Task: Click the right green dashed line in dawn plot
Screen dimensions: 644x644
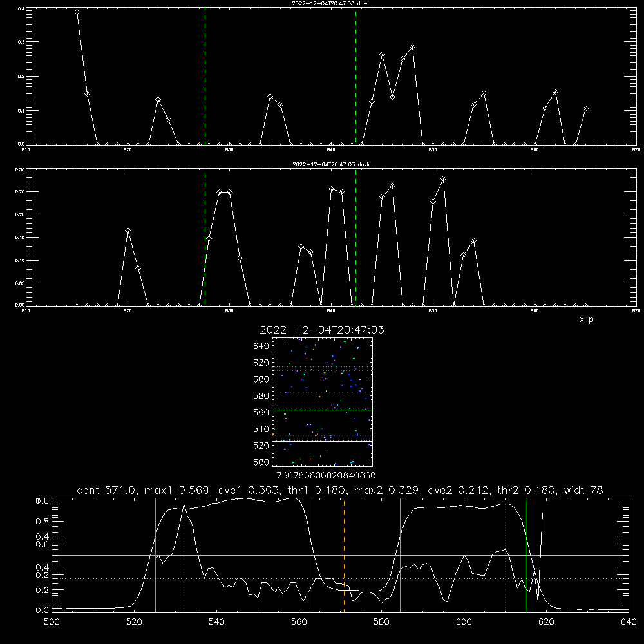Action: click(x=355, y=76)
